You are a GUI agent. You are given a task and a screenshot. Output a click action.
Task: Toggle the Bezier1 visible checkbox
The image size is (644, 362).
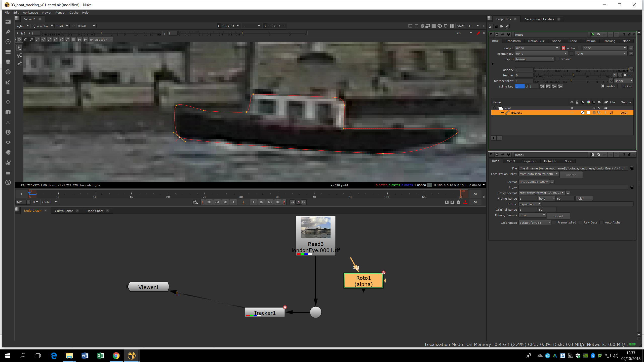pos(603,86)
